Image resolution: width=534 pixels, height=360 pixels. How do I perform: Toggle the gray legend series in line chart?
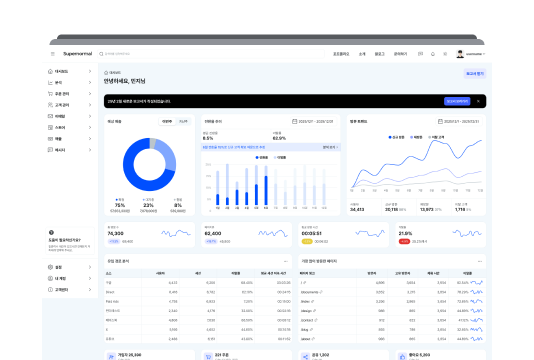(436, 137)
